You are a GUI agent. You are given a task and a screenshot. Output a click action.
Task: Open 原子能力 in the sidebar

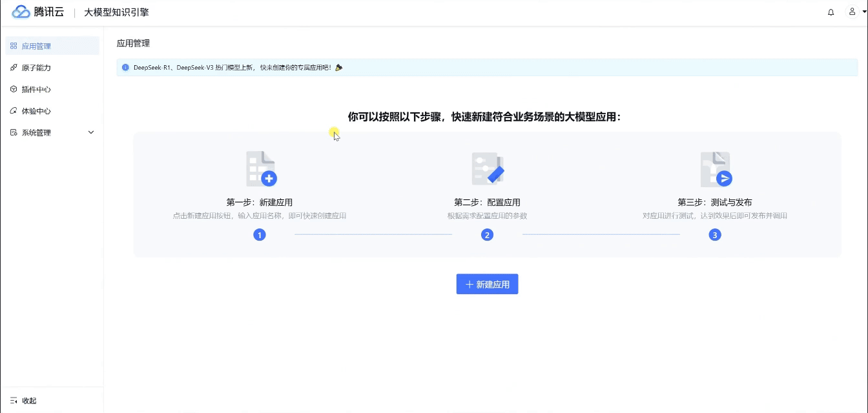coord(36,68)
